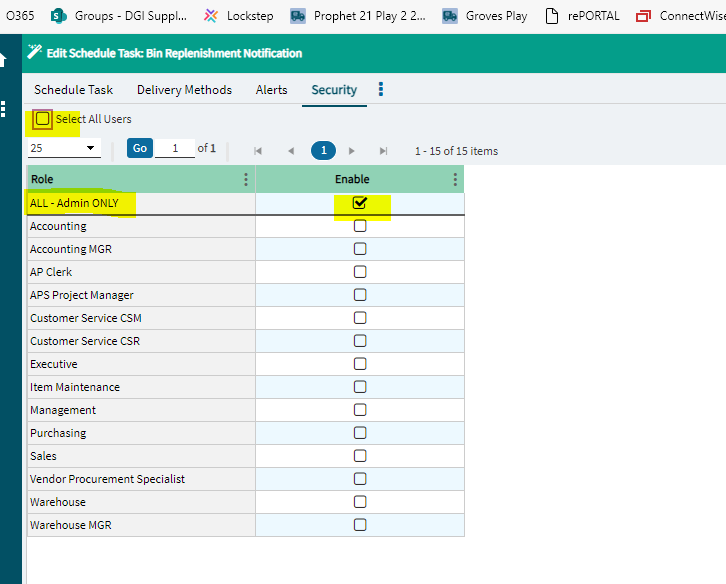Click the Lockstep bookmark icon
726x584 pixels.
(x=211, y=16)
